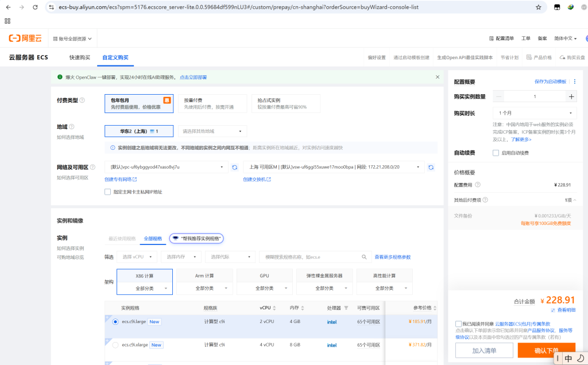
Task: Refresh the VPC network list
Action: pyautogui.click(x=234, y=167)
